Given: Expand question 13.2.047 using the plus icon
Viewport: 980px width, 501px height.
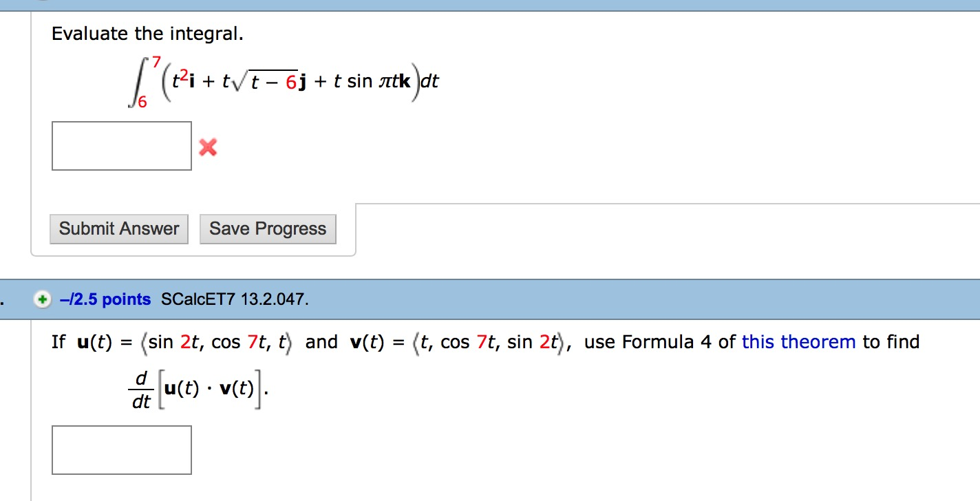Looking at the screenshot, I should point(41,299).
